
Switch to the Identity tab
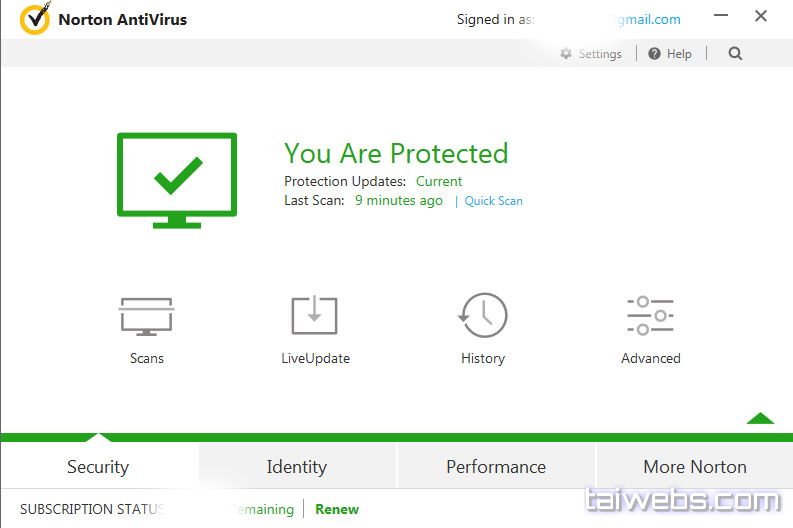point(296,467)
